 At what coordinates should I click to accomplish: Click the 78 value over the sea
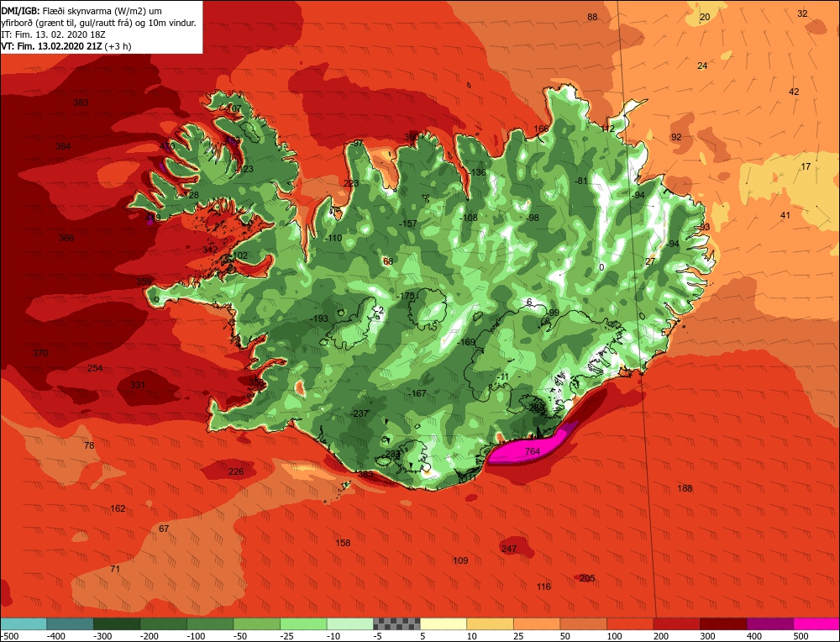click(x=89, y=445)
